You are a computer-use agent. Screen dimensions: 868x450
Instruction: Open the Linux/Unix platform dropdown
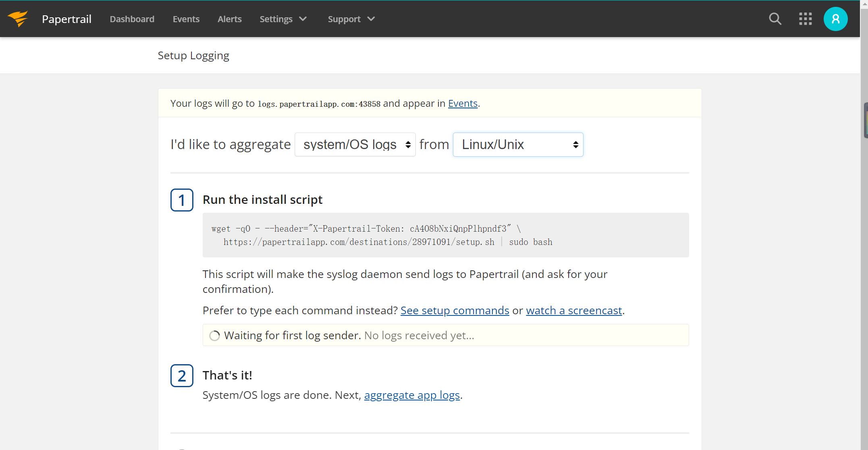[518, 145]
